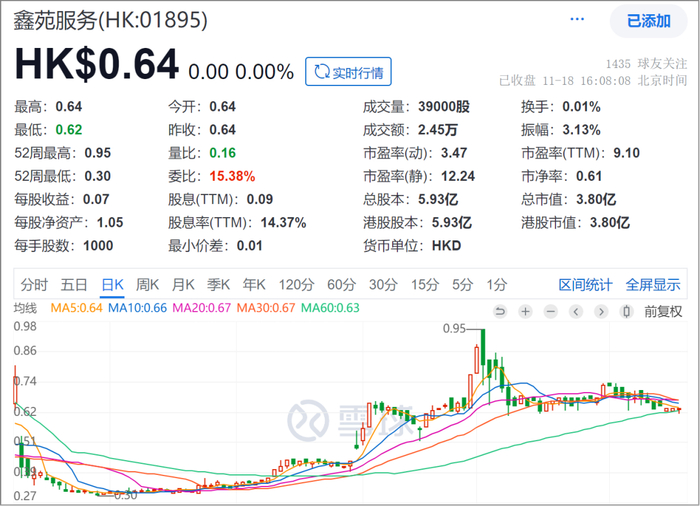The height and width of the screenshot is (506, 700).
Task: Open the 前复权 adjustment dropdown
Action: (663, 311)
